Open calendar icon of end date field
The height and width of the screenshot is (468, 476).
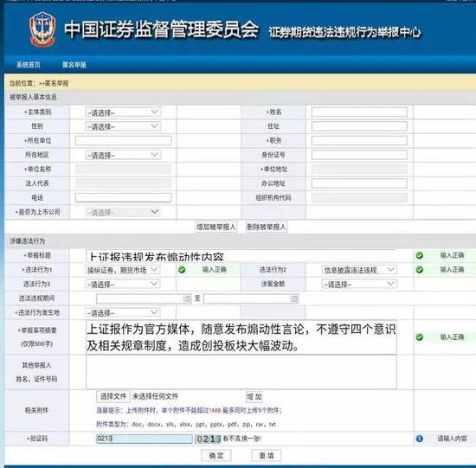coord(293,298)
